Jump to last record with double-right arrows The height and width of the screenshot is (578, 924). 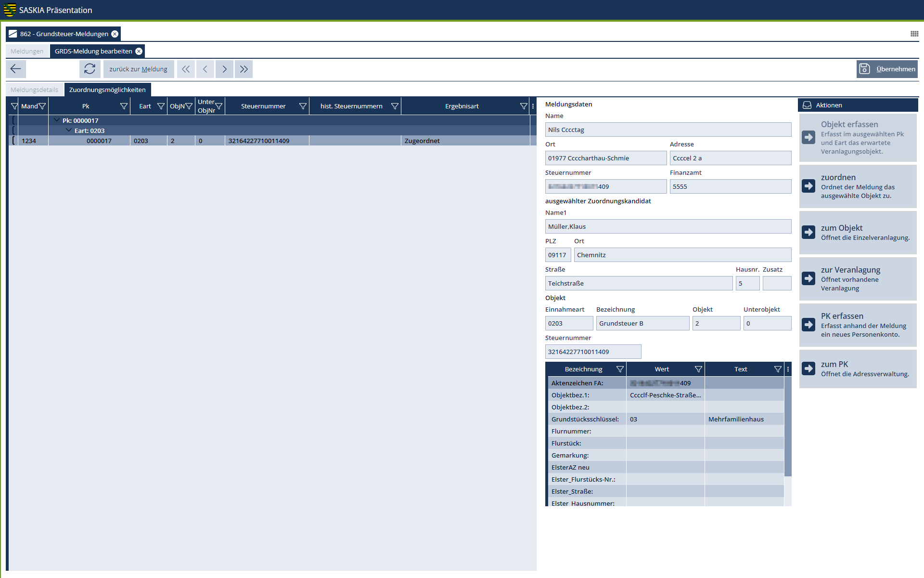pyautogui.click(x=244, y=69)
